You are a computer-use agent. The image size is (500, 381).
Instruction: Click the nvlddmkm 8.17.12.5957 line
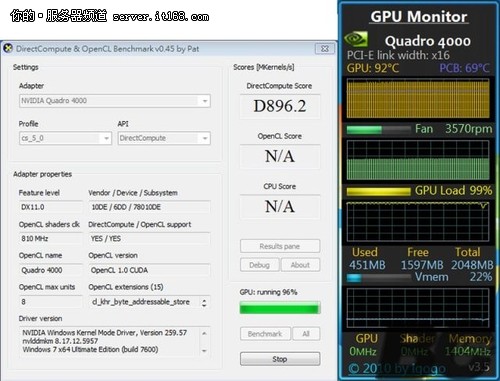[x=60, y=341]
